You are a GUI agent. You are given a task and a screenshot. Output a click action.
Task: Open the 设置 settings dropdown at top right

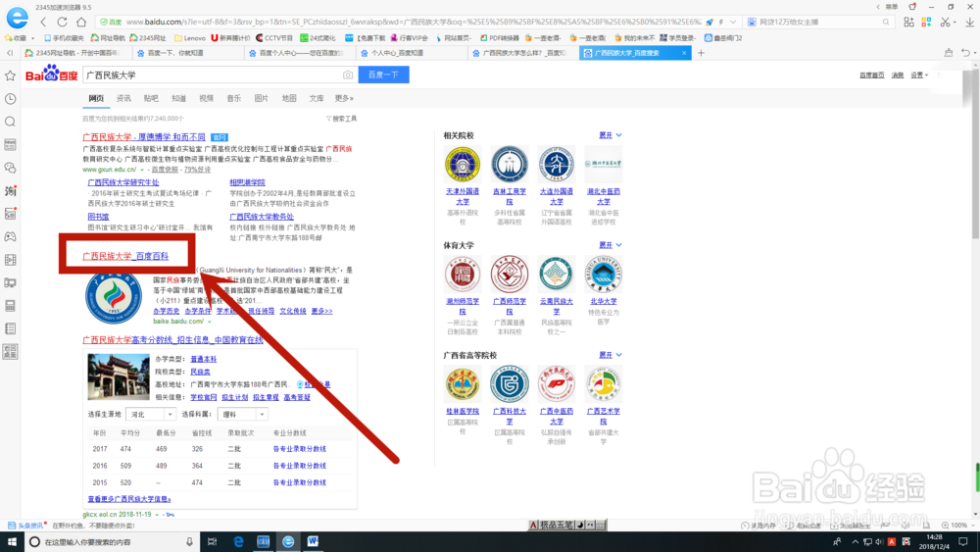(919, 75)
